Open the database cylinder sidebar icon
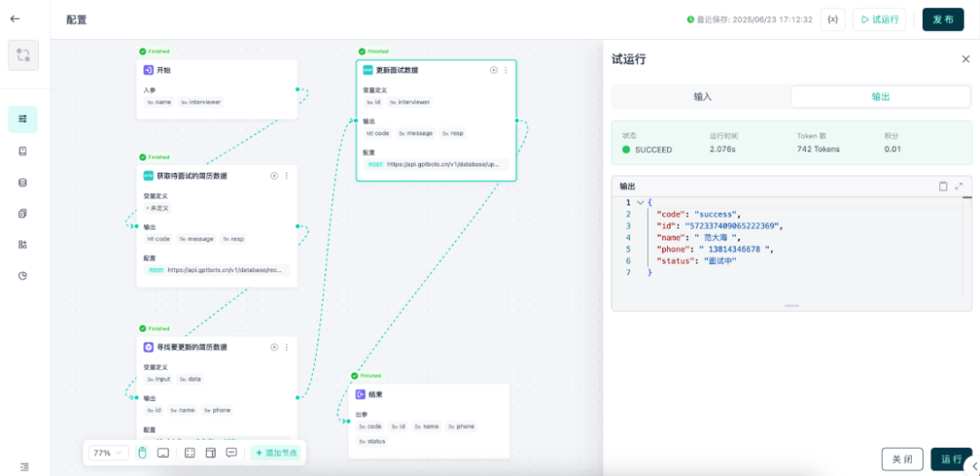 (23, 182)
